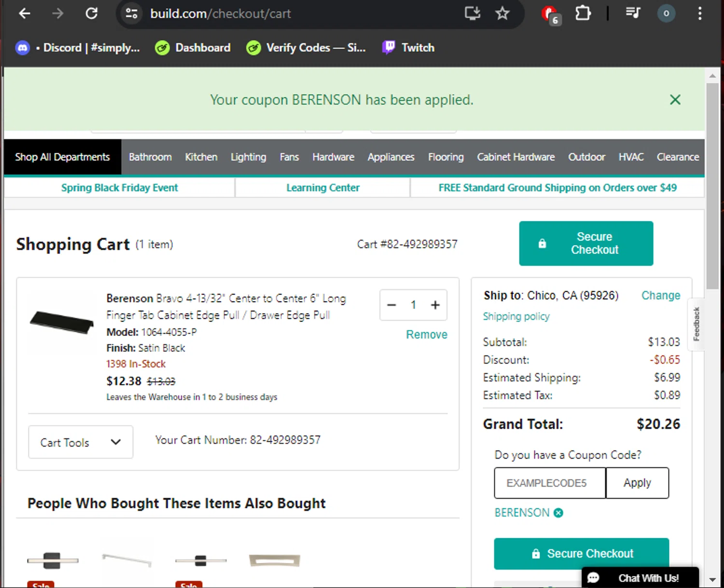The image size is (724, 588).
Task: Open Shop All Departments menu
Action: [x=62, y=157]
